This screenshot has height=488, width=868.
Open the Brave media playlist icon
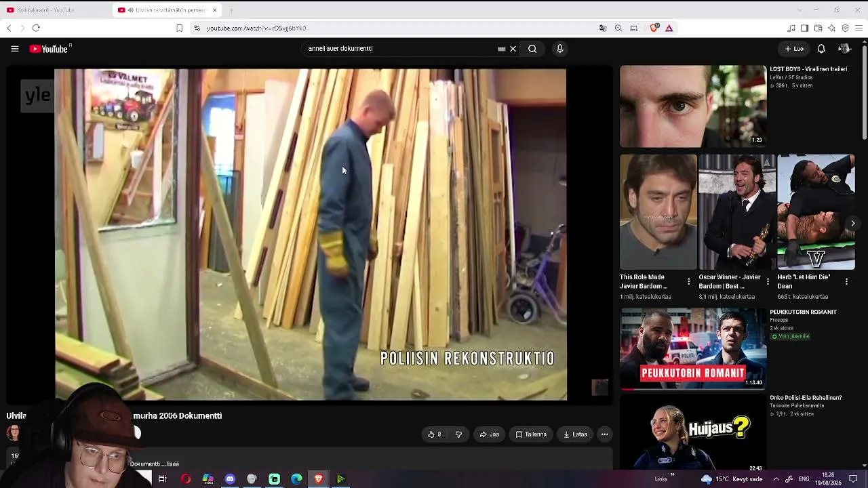pos(791,28)
